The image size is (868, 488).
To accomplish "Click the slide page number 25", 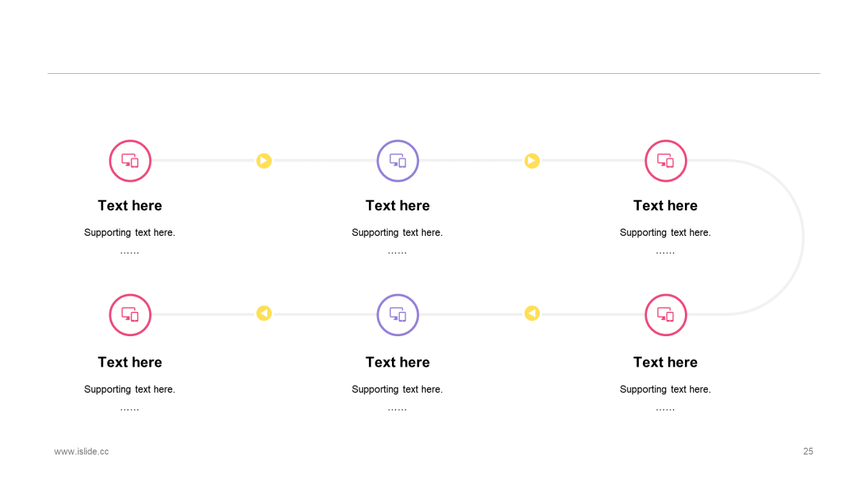I will tap(808, 451).
